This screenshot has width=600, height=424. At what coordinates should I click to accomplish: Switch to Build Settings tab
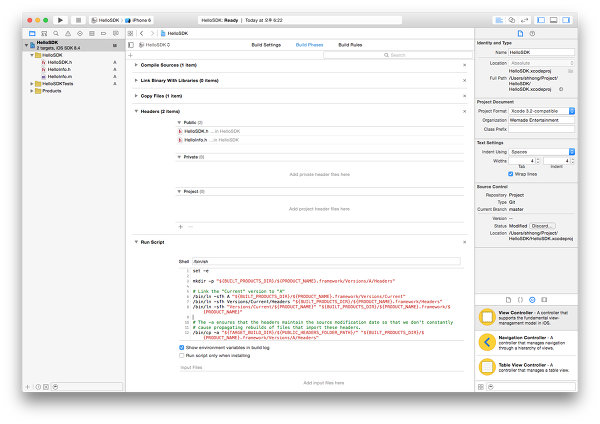(266, 45)
